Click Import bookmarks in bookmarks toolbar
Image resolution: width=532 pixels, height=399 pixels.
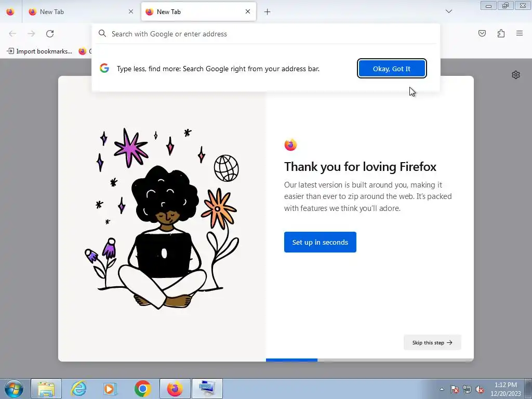coord(39,51)
